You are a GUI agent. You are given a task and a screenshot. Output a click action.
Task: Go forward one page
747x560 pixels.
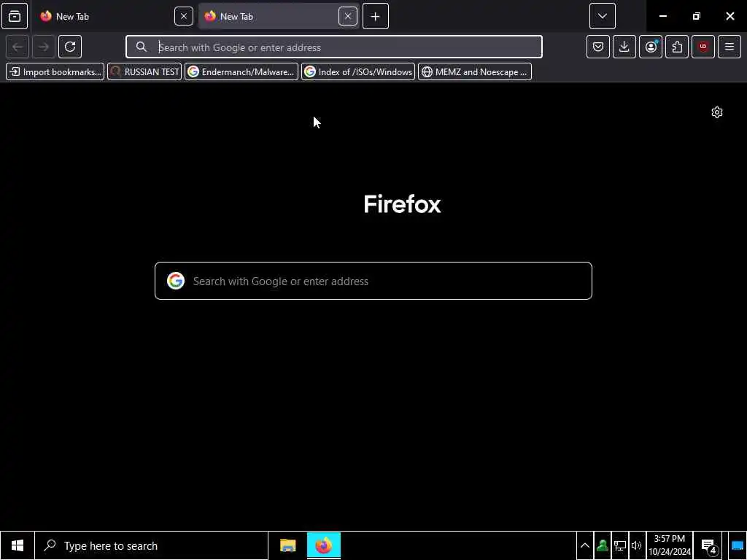[x=44, y=47]
